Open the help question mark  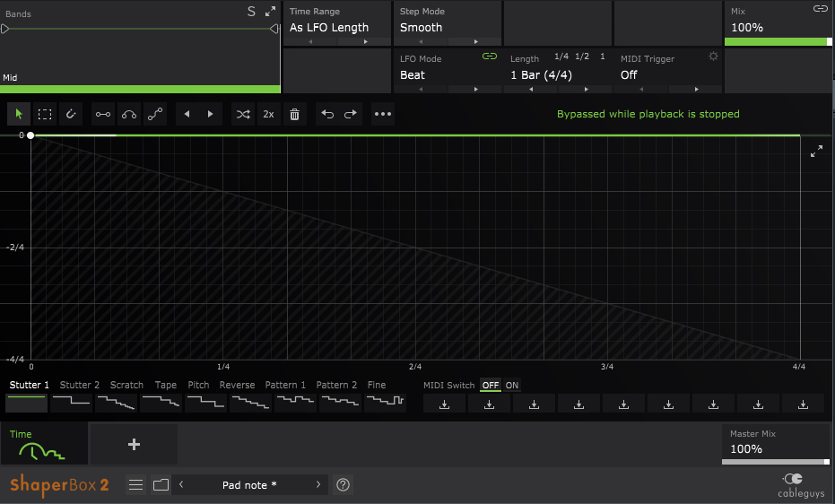343,485
